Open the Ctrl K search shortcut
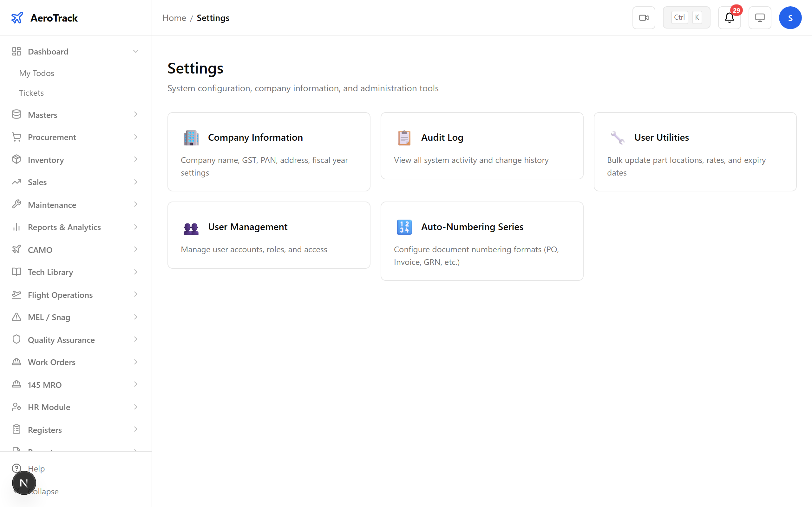Screen dimensions: 812x507 (686, 17)
